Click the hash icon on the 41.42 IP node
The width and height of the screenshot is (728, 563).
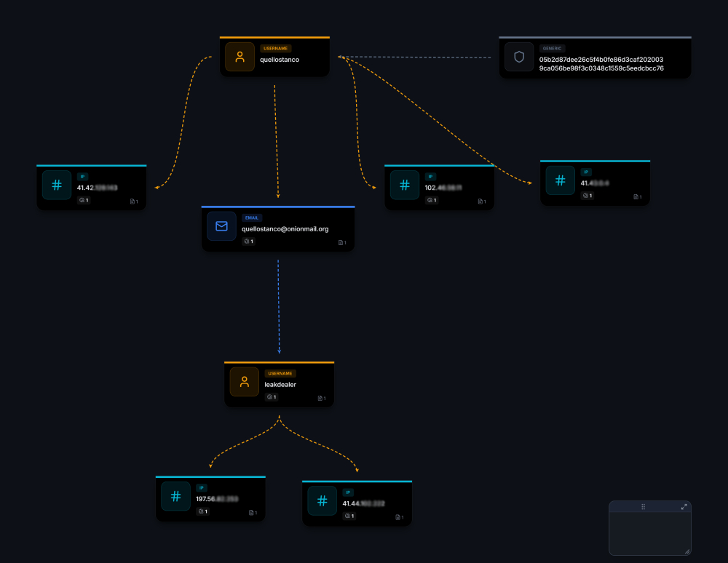pyautogui.click(x=57, y=185)
